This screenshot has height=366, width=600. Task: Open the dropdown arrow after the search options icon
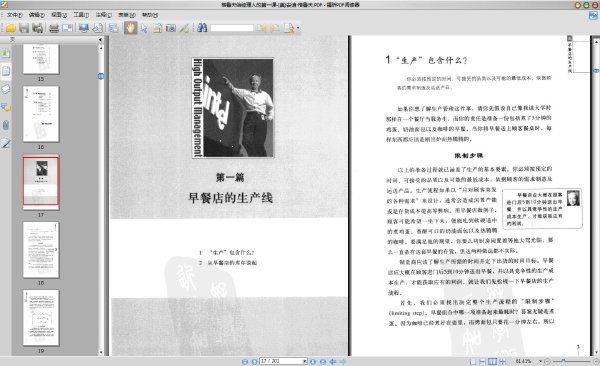tap(298, 28)
